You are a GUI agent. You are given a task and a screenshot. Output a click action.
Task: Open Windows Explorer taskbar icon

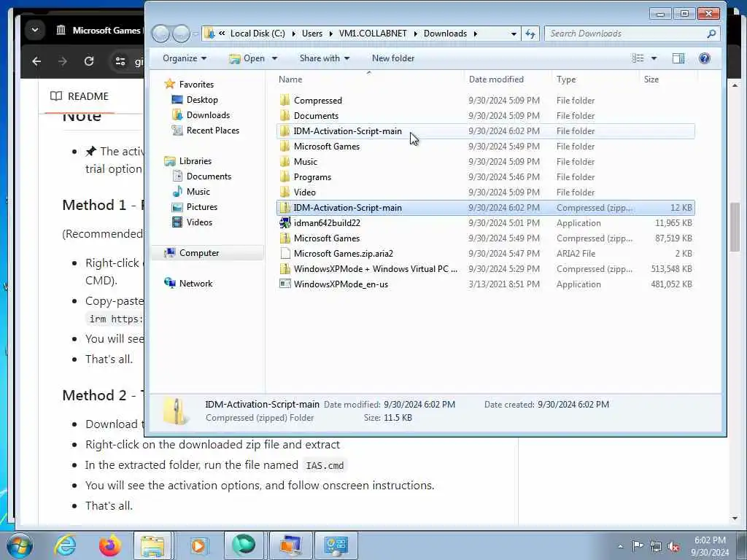pos(152,545)
